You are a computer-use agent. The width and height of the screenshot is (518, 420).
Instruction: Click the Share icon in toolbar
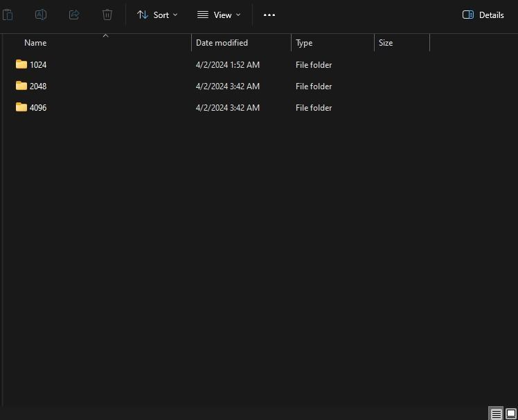(x=74, y=15)
